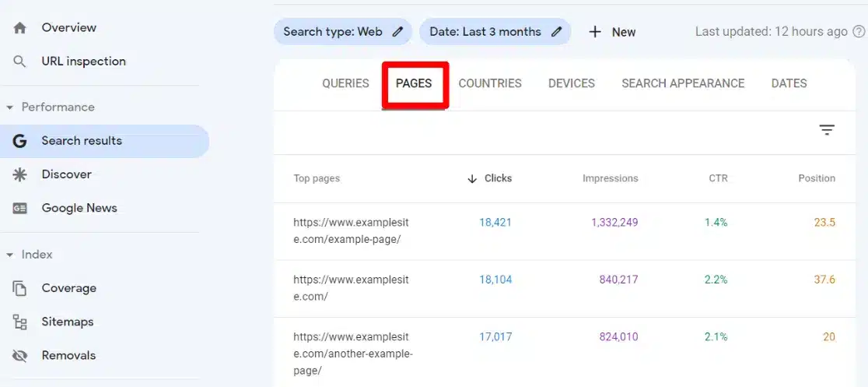
Task: Click the Google G Search results icon
Action: 20,142
